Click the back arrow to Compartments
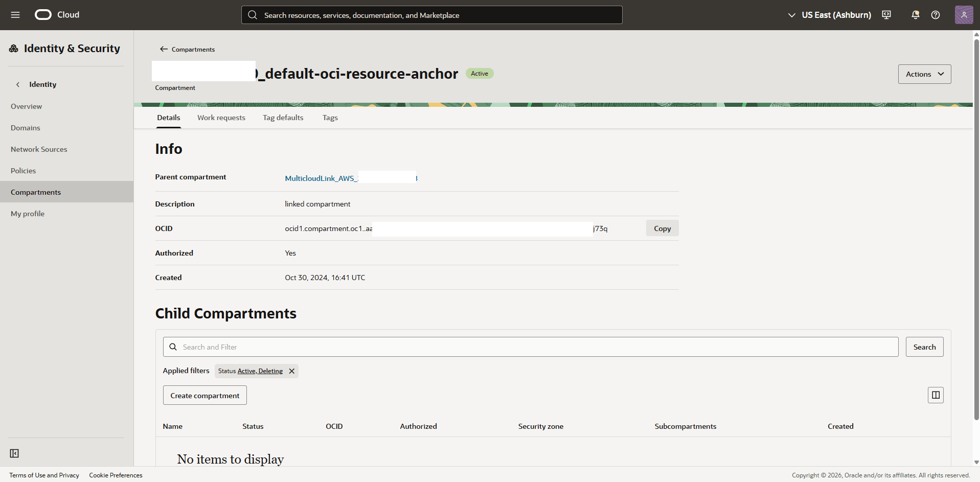The width and height of the screenshot is (980, 482). pos(164,49)
